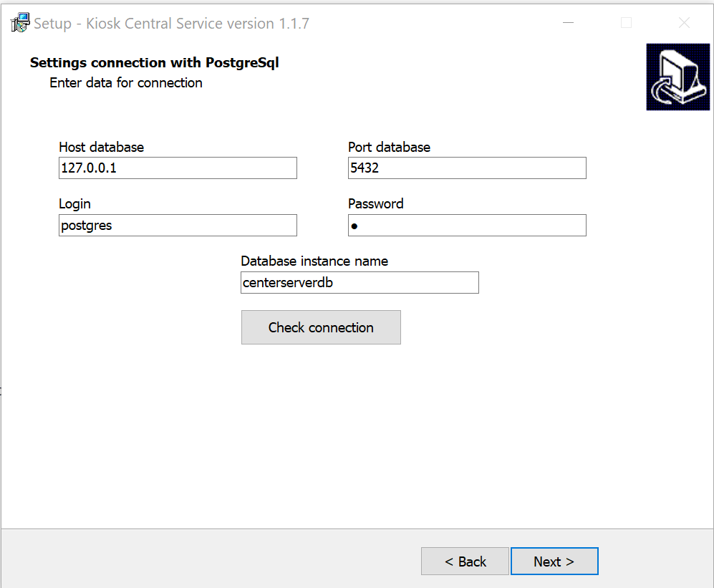Go to previous step with Back

point(465,561)
